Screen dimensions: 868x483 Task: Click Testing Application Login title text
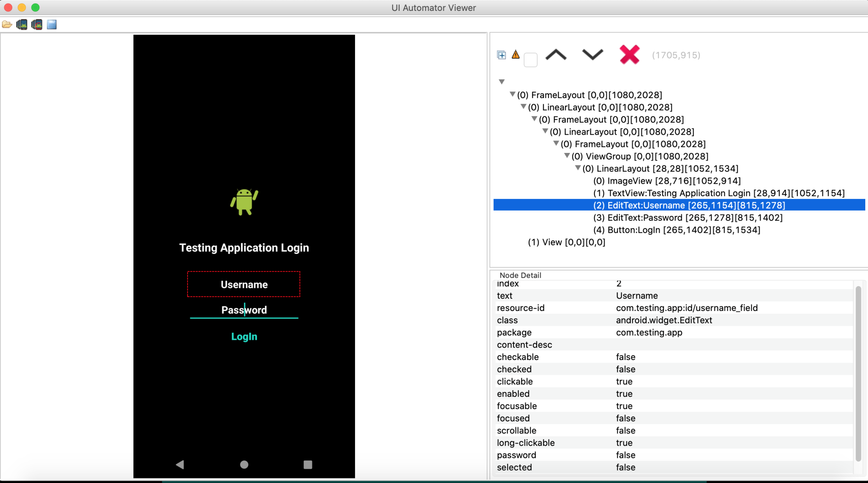244,248
